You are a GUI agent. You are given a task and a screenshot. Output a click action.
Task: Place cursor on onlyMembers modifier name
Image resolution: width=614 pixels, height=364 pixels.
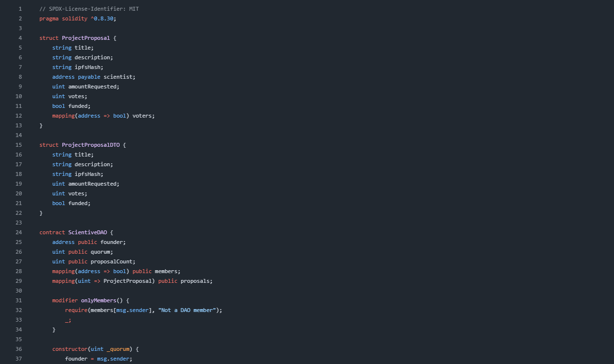pos(98,300)
